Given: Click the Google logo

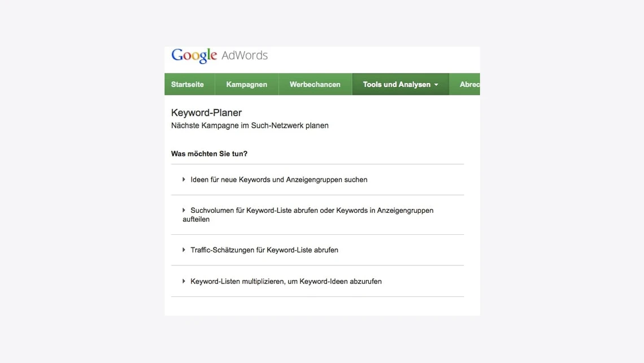Looking at the screenshot, I should click(194, 55).
